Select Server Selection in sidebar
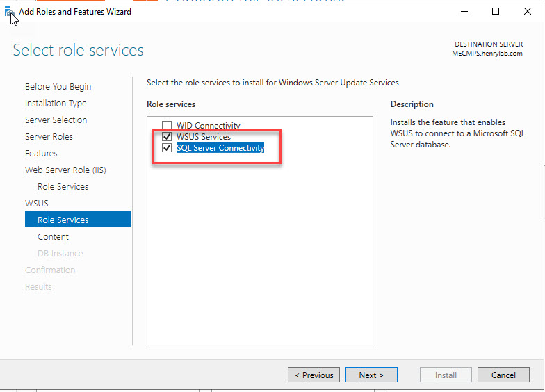 (56, 120)
